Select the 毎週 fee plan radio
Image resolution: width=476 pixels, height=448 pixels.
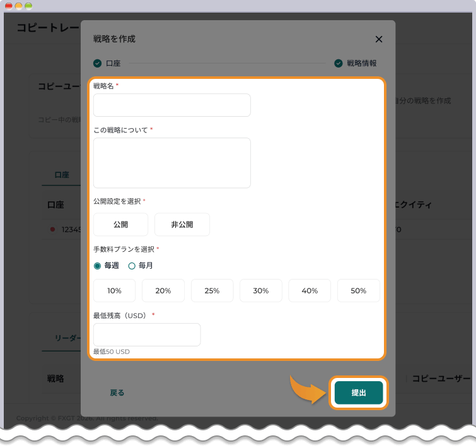[x=98, y=266]
